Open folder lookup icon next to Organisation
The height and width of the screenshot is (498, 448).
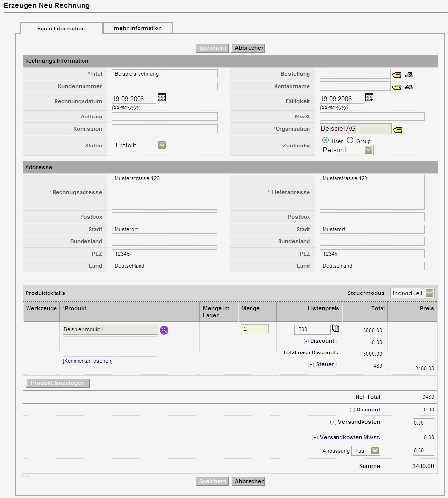[x=398, y=130]
